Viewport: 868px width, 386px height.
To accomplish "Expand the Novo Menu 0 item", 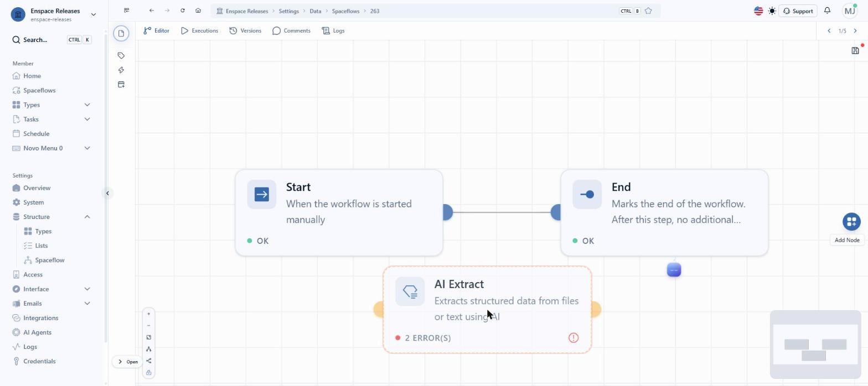I will tap(87, 148).
